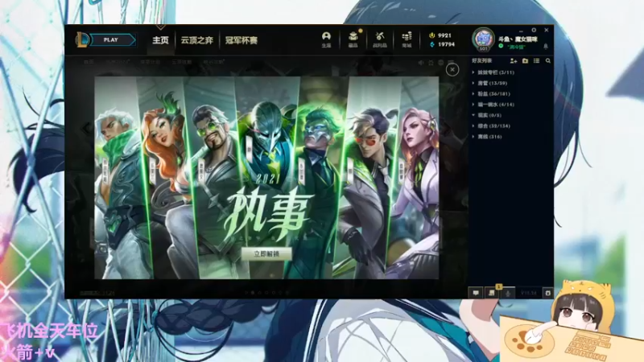This screenshot has height=362, width=644.
Task: Click the League of Legends logo emblem
Action: click(x=81, y=39)
